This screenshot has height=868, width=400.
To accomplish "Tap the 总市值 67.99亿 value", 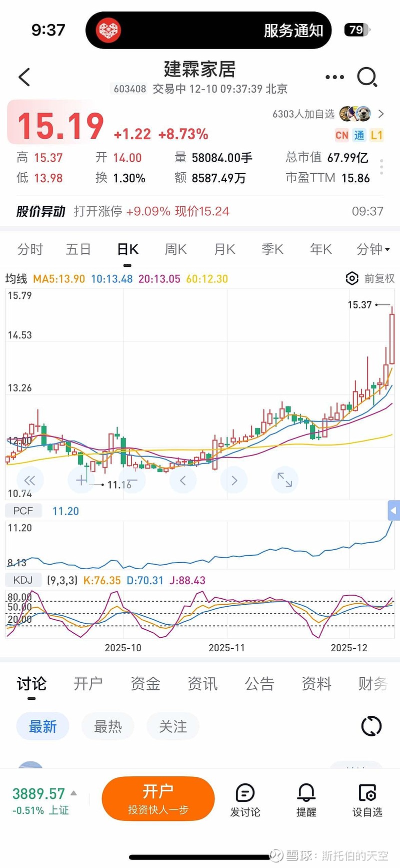I will [327, 158].
